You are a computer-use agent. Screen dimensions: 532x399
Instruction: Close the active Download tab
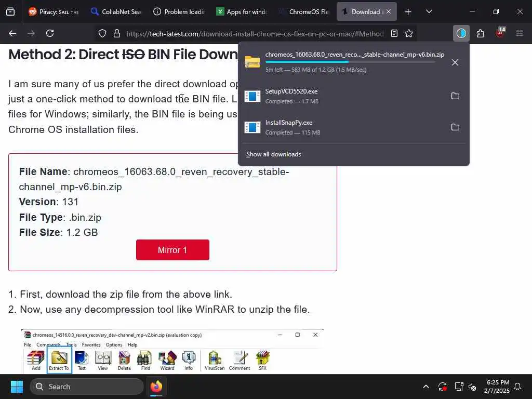point(389,12)
